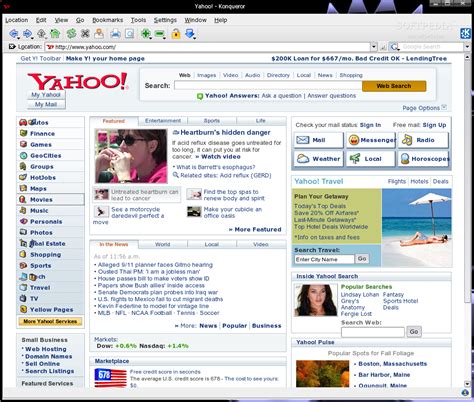This screenshot has height=402, width=474.
Task: Select the World news tab
Action: coord(163,244)
